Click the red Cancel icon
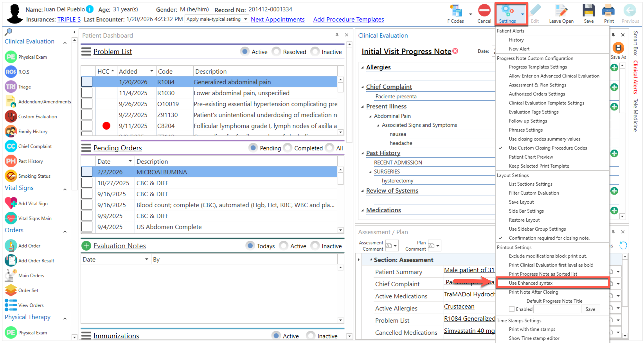 pos(484,11)
